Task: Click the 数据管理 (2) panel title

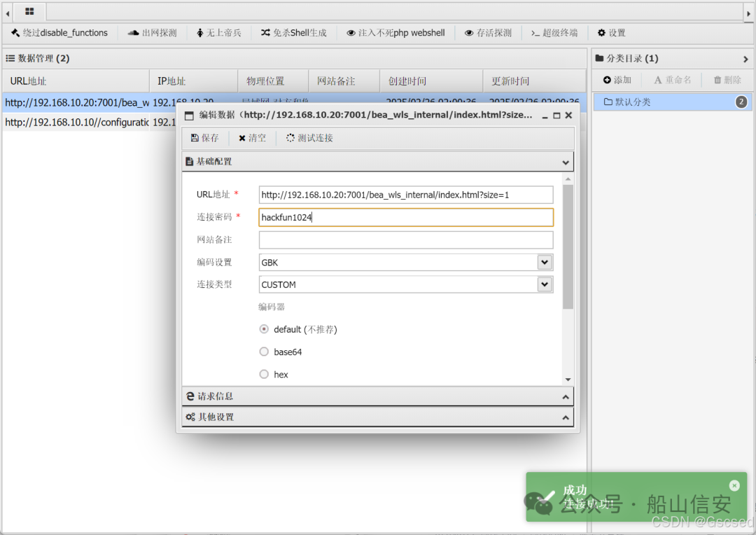Action: coord(38,58)
